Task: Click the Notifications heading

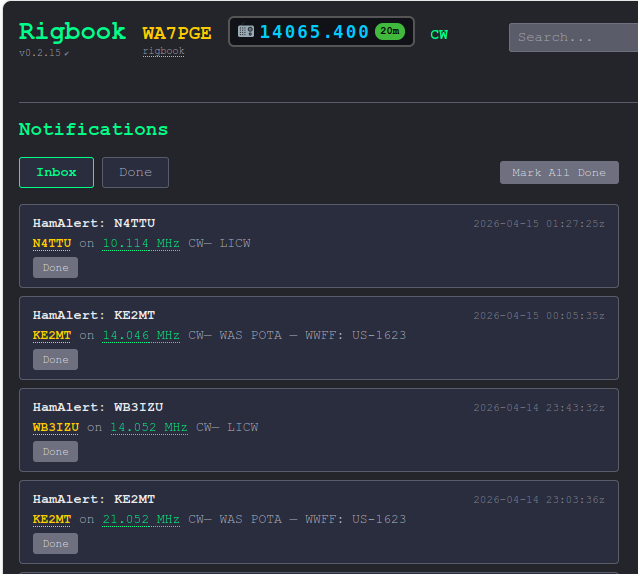Action: pos(93,129)
